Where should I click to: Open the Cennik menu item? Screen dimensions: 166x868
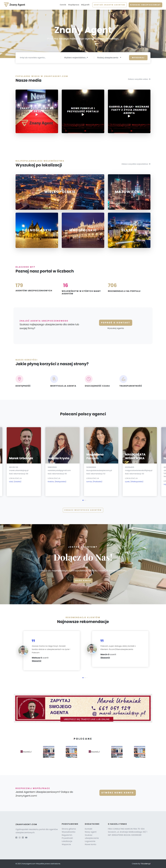click(63, 5)
